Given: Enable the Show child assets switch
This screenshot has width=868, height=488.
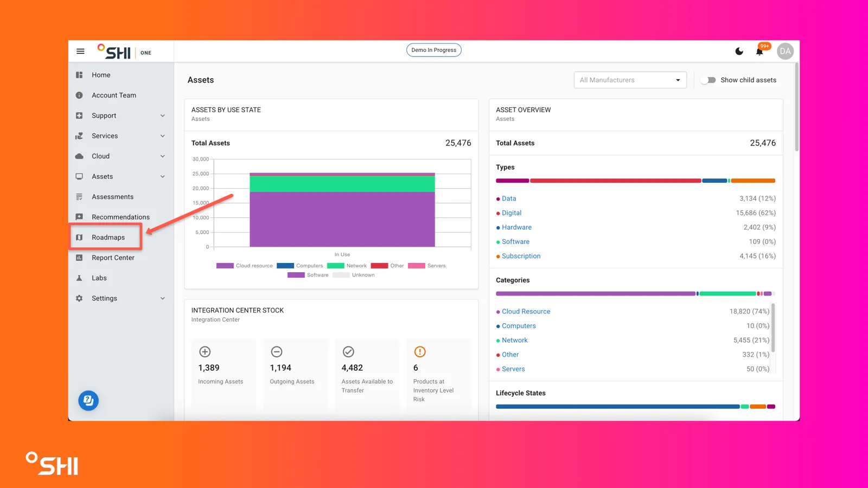Looking at the screenshot, I should coord(708,80).
